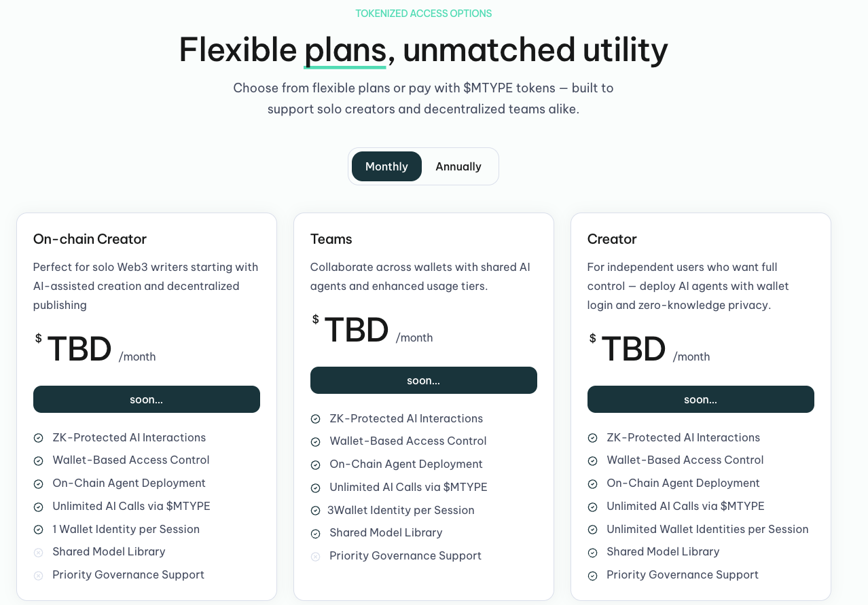Click the Creator plan soon button
Screen dimensions: 868x605
click(x=701, y=399)
